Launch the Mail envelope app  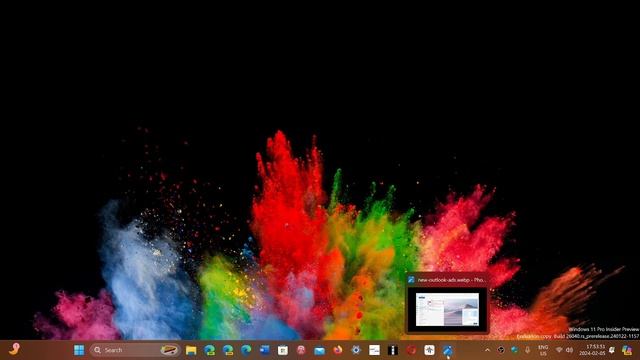[x=319, y=350]
